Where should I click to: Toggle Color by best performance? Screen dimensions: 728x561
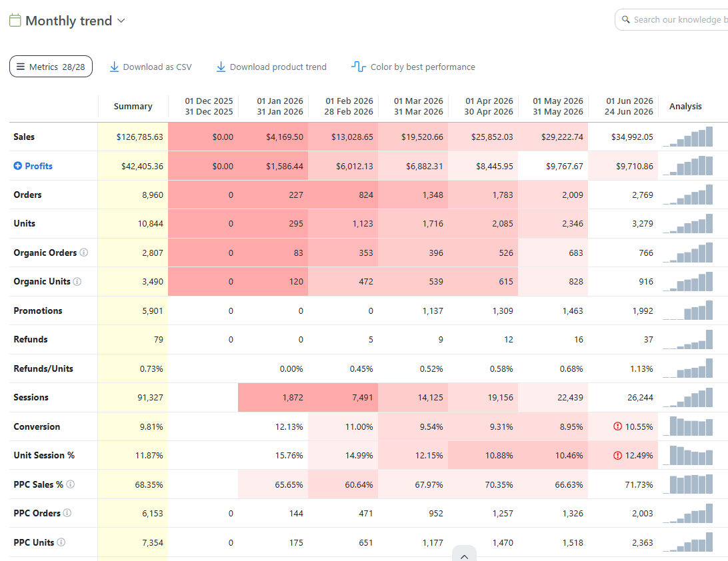click(413, 67)
